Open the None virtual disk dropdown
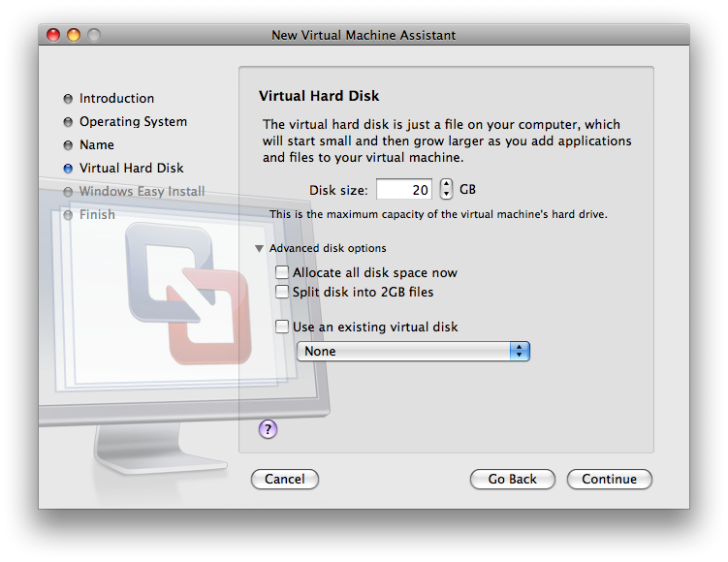Viewport: 728px width, 562px height. pyautogui.click(x=413, y=352)
